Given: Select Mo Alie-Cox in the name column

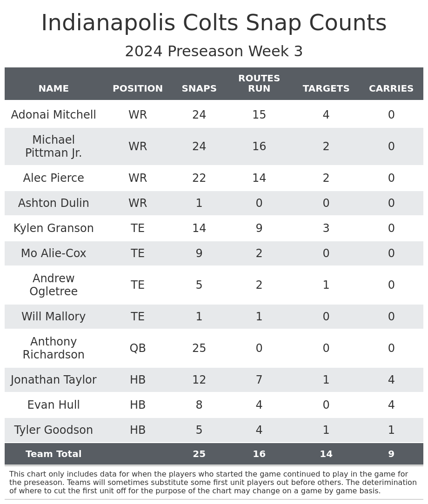Looking at the screenshot, I should pyautogui.click(x=53, y=253).
